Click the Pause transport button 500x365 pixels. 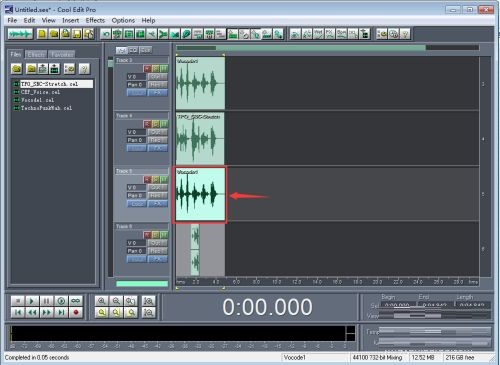pos(47,301)
